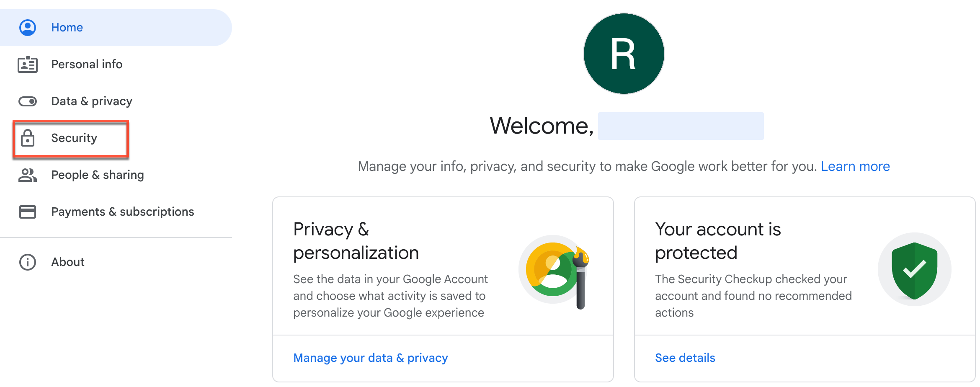The width and height of the screenshot is (980, 387).
Task: Go to Data & privacy page
Action: coord(116,101)
